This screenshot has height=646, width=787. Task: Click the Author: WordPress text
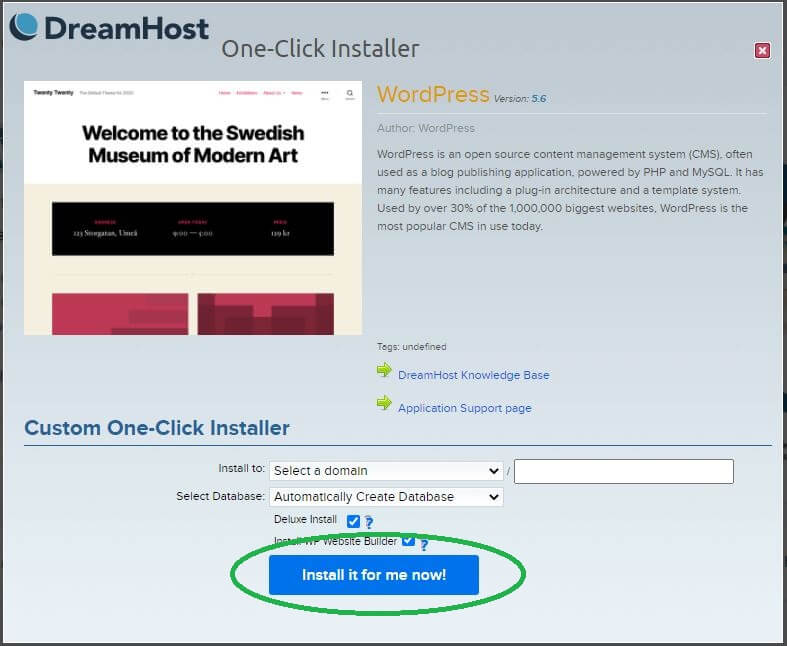(x=426, y=128)
